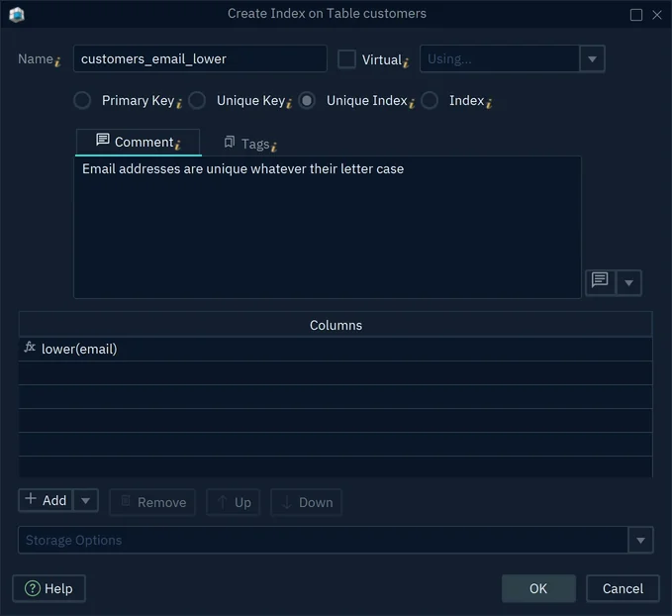Maximize the Create Index dialog

pyautogui.click(x=636, y=15)
